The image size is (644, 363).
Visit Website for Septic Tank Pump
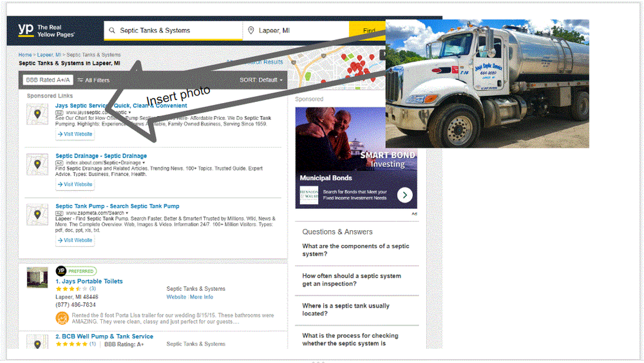tap(75, 240)
